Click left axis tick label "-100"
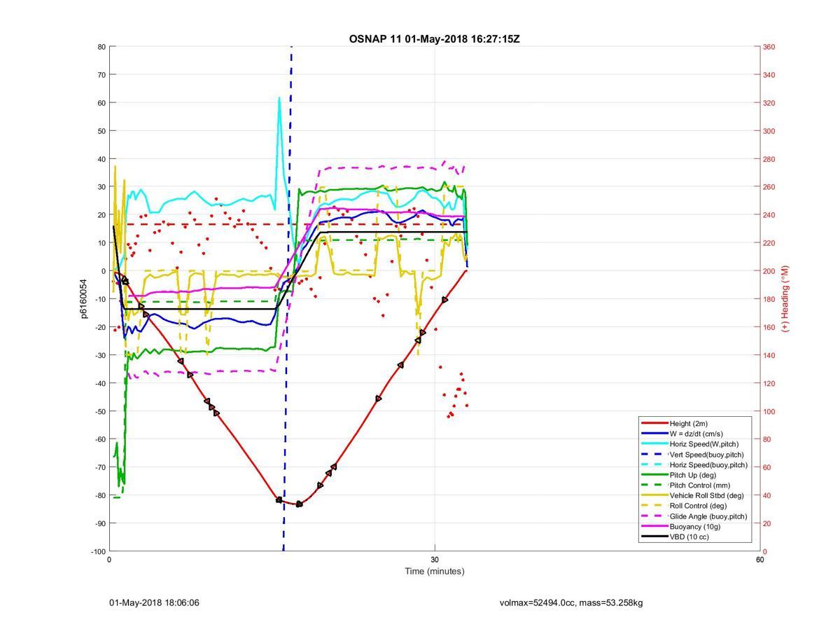The image size is (840, 620). 99,551
